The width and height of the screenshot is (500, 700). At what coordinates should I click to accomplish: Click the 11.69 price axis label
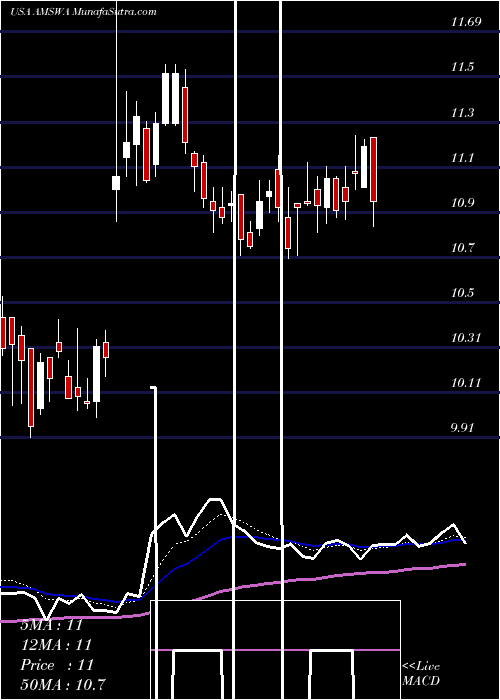466,22
